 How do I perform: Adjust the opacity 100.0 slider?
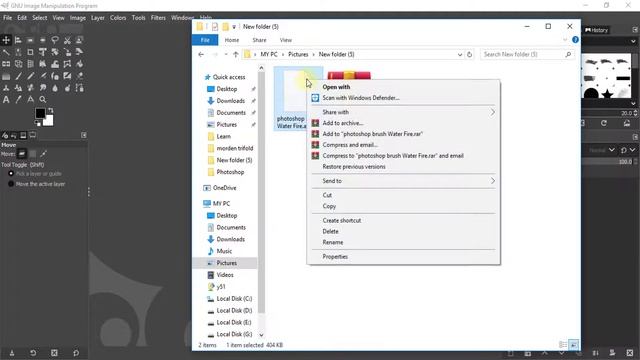(608, 162)
